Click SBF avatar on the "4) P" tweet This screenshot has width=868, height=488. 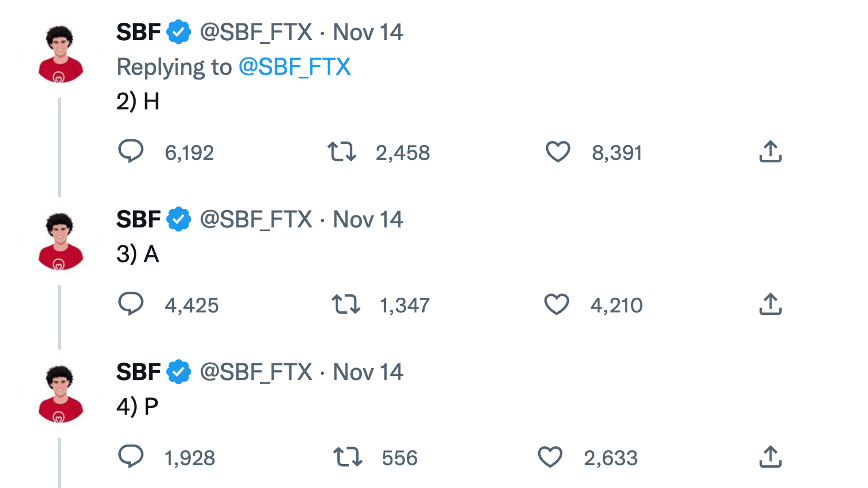tap(60, 394)
